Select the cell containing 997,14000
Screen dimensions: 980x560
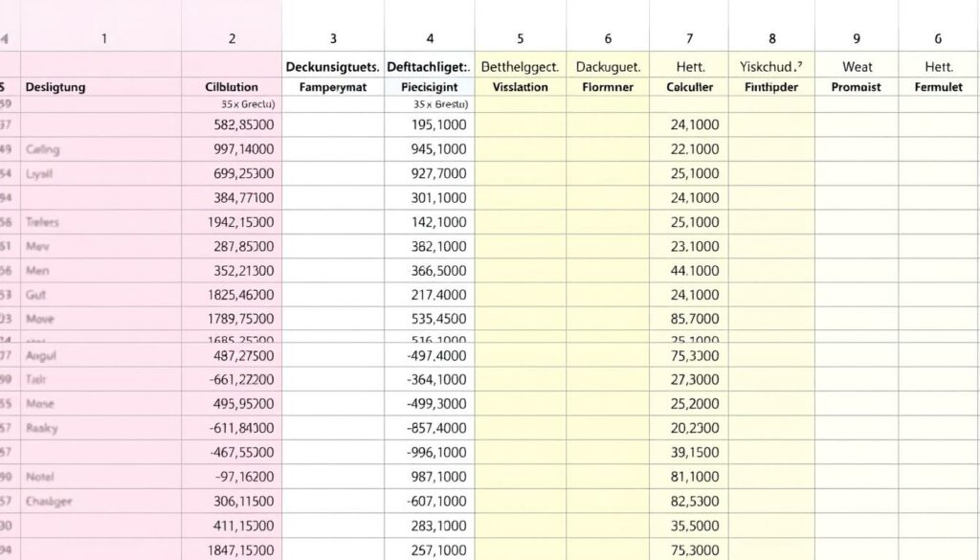232,149
